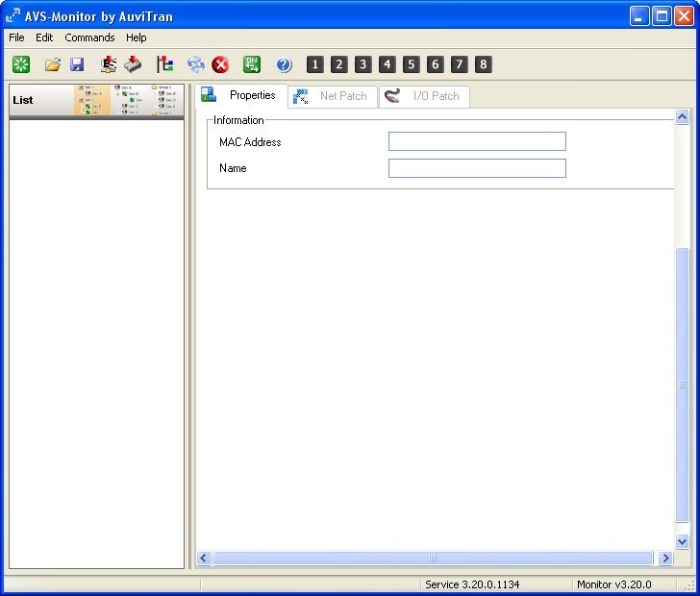The image size is (700, 596).
Task: Minimize the AVS-Monitor window
Action: click(639, 16)
